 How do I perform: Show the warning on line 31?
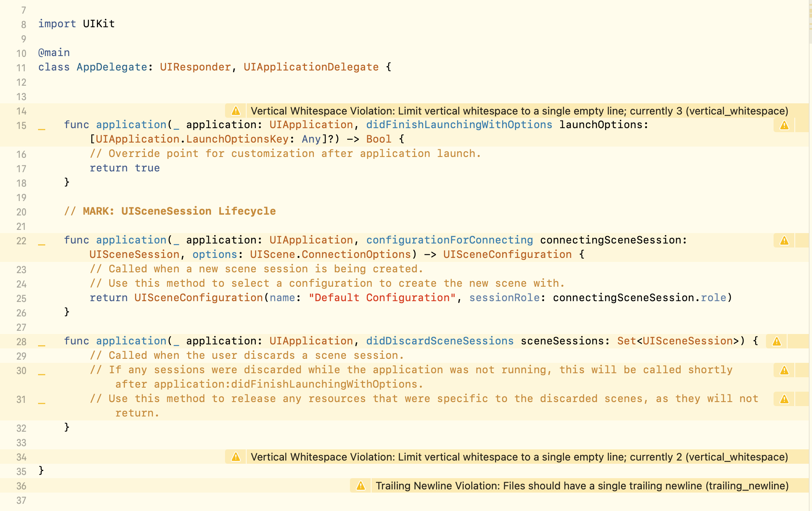click(784, 399)
